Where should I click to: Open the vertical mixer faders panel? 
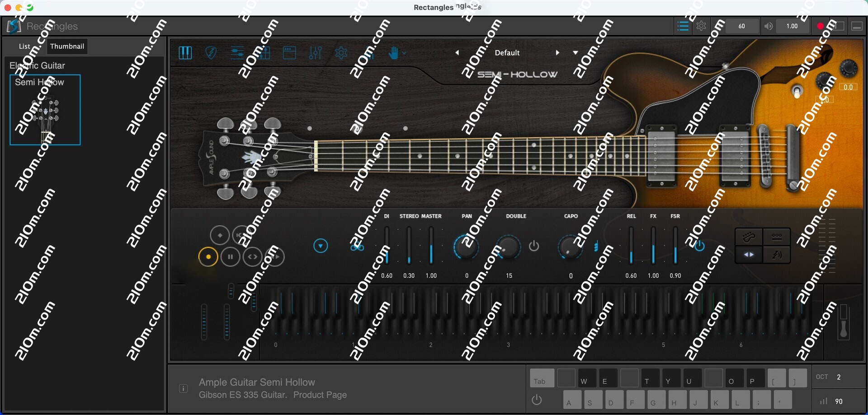tap(315, 53)
